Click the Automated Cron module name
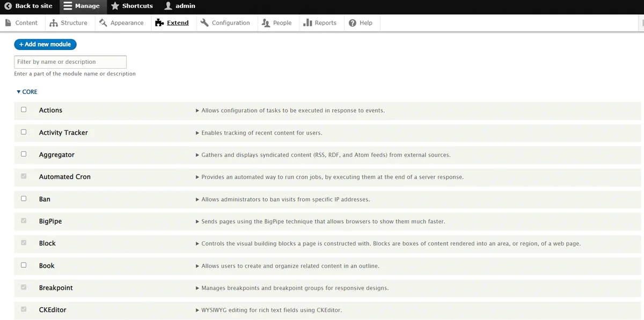The height and width of the screenshot is (320, 644). 65,177
